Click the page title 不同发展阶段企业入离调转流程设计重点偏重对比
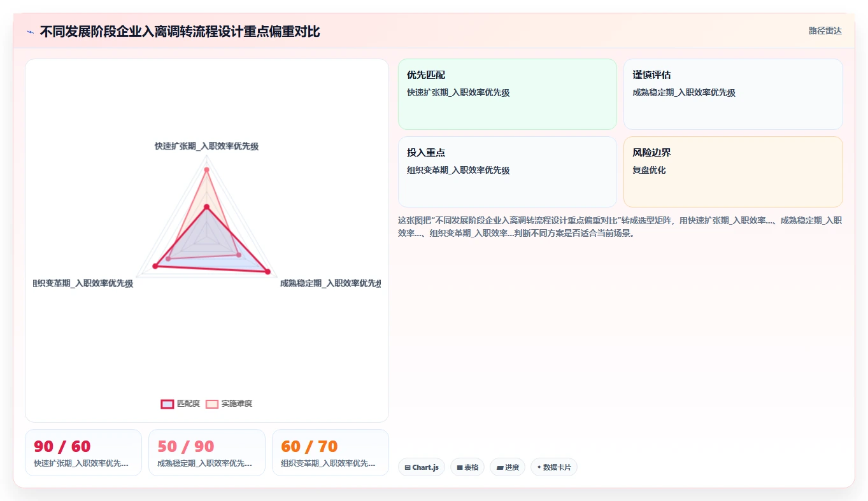Viewport: 868px width, 501px height. point(180,32)
